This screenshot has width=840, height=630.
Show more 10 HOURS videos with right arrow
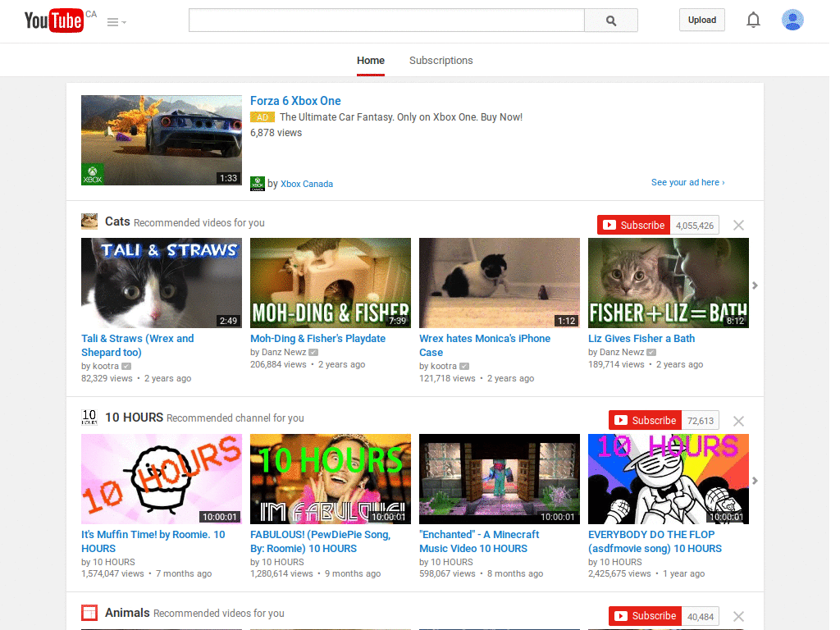[x=755, y=481]
